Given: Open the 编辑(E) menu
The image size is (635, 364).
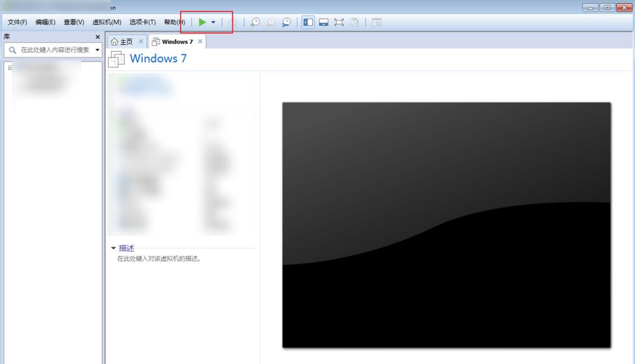Looking at the screenshot, I should tap(45, 22).
